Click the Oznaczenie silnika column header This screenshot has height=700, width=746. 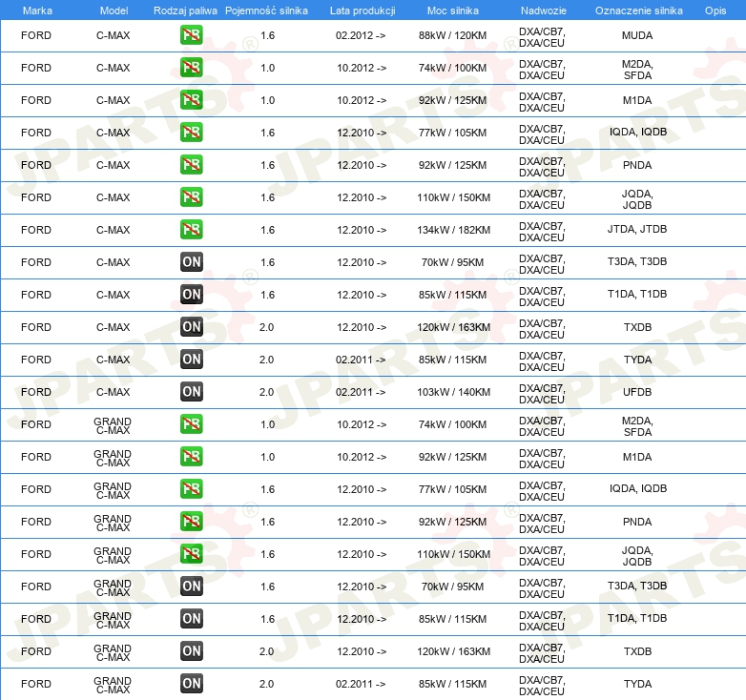click(636, 10)
